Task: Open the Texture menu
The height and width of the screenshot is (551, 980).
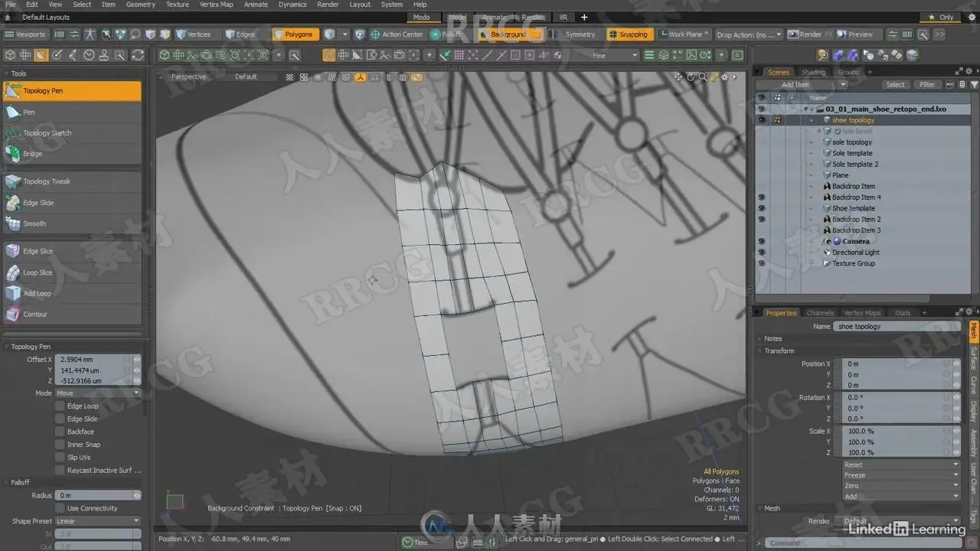Action: tap(177, 5)
